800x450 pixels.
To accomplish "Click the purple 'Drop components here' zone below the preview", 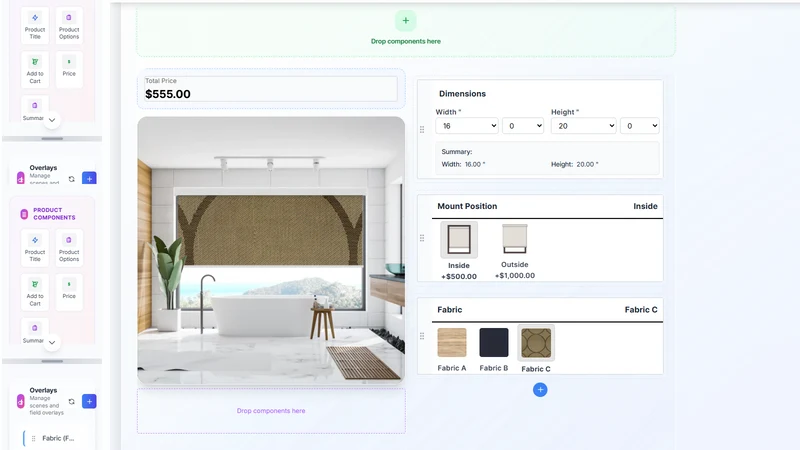I will pos(271,411).
